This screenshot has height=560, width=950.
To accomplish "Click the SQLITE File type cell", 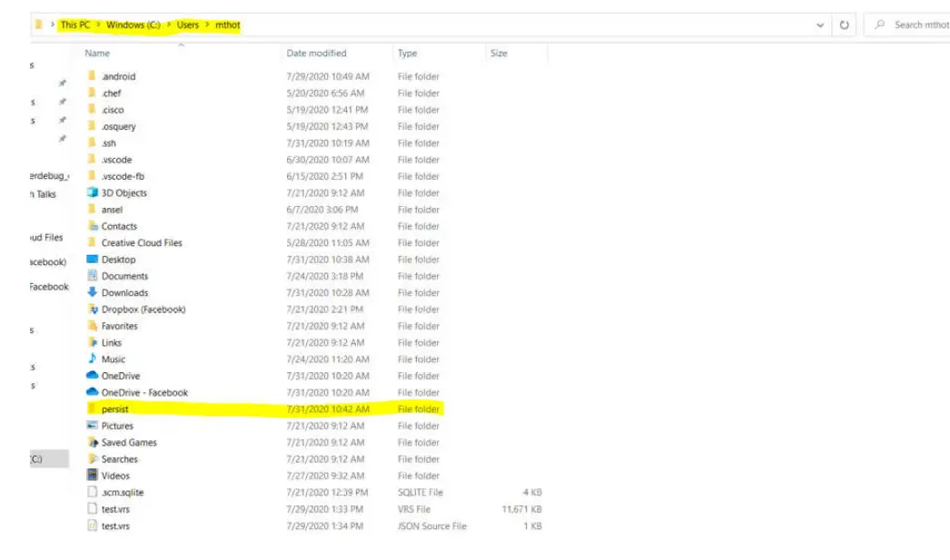I will [x=421, y=492].
